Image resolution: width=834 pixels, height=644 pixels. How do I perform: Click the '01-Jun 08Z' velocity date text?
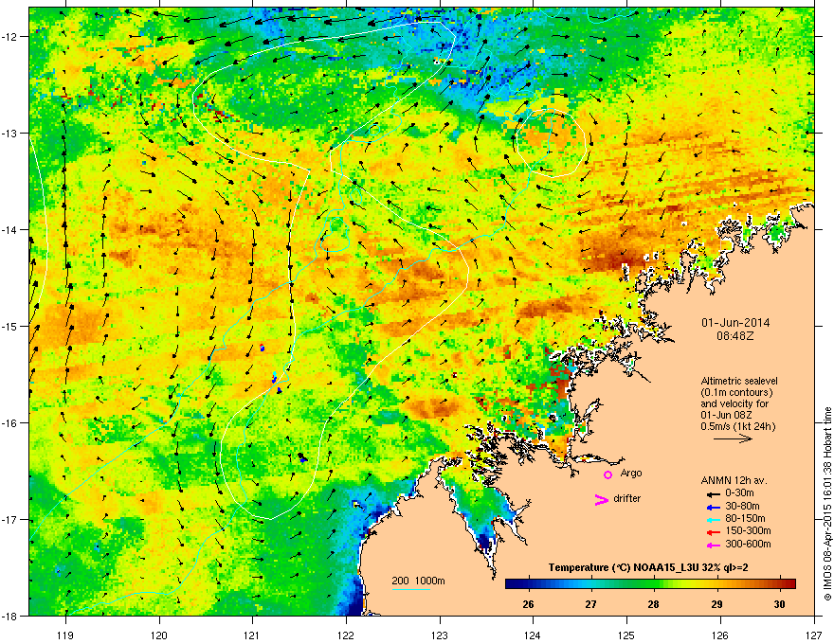(726, 415)
